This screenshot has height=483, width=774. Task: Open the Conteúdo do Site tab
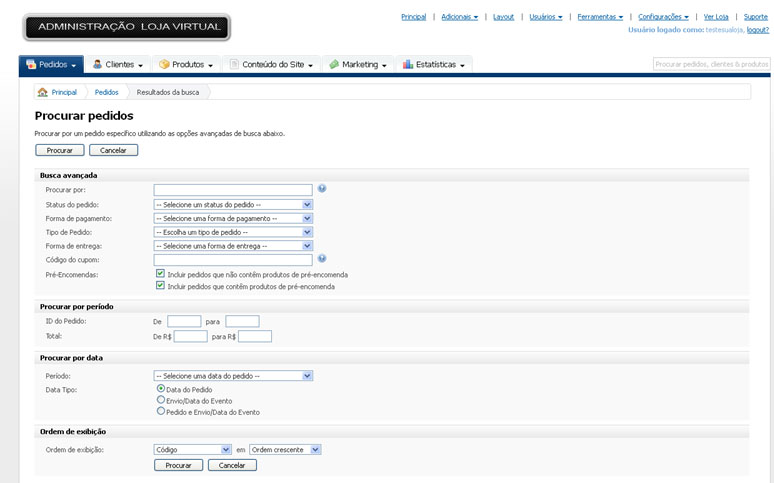(x=271, y=64)
